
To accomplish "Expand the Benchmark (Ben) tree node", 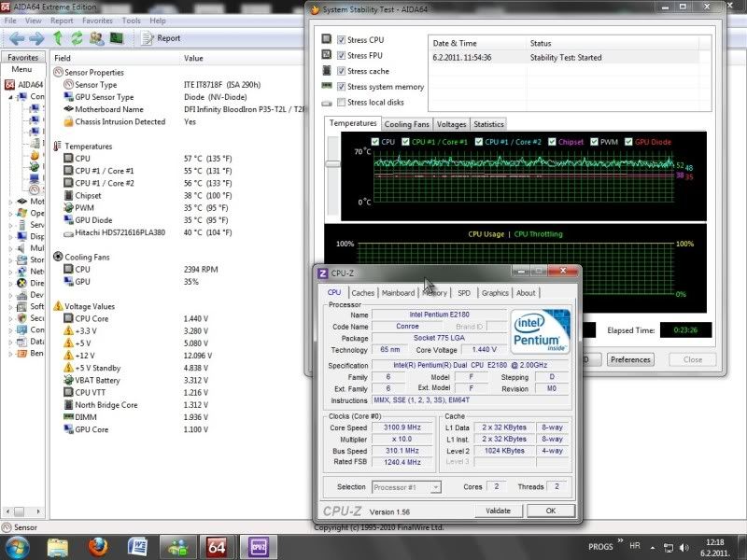I will point(10,354).
